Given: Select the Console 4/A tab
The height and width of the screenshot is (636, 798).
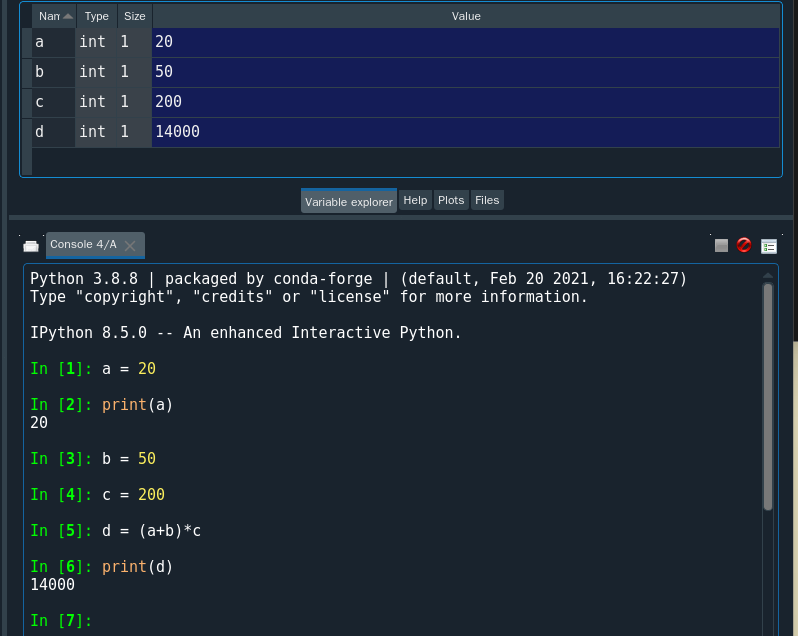Looking at the screenshot, I should tap(95, 245).
